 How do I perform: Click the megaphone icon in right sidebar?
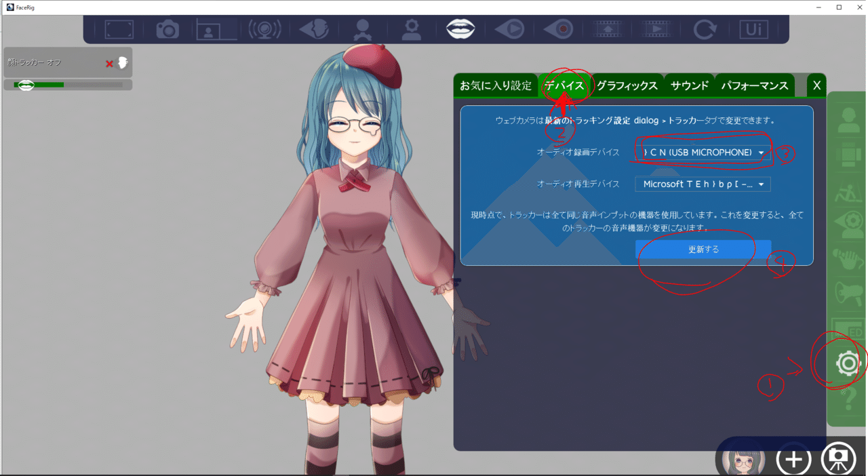(x=848, y=293)
